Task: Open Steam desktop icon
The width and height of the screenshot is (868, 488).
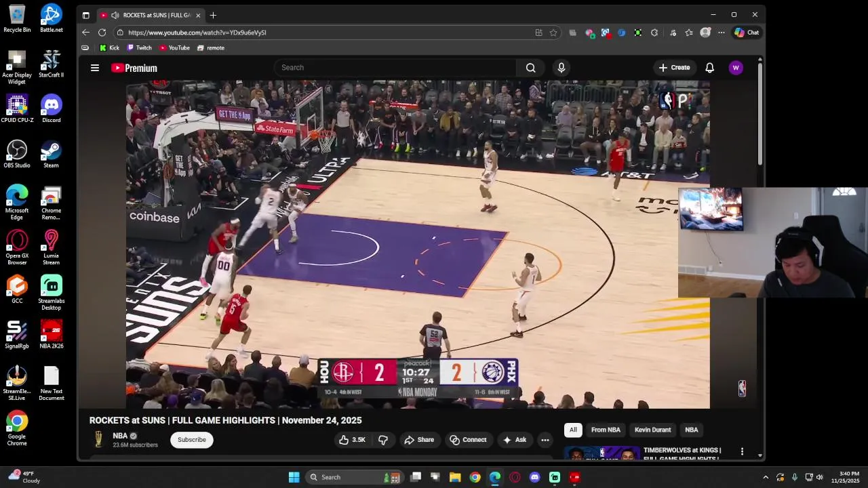Action: [51, 154]
